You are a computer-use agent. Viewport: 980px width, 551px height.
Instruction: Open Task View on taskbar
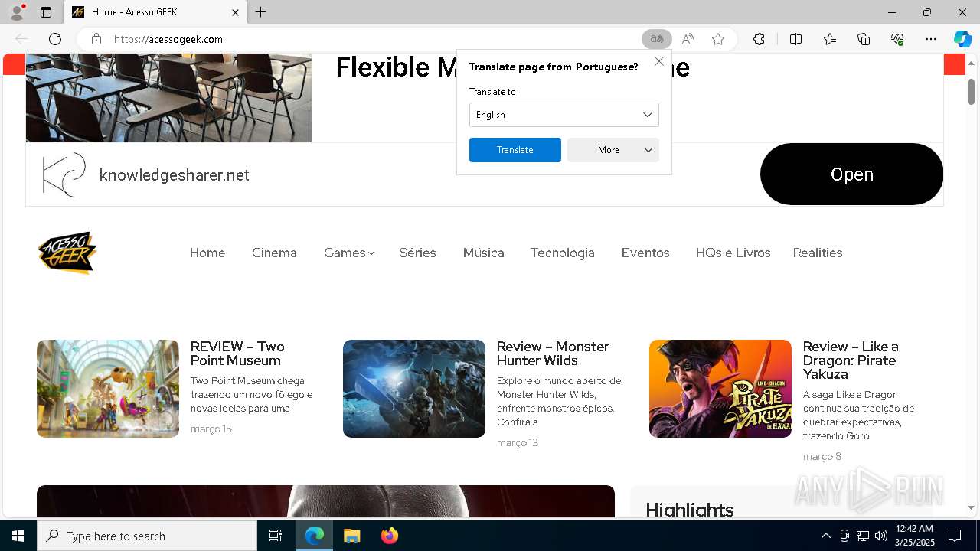(276, 536)
